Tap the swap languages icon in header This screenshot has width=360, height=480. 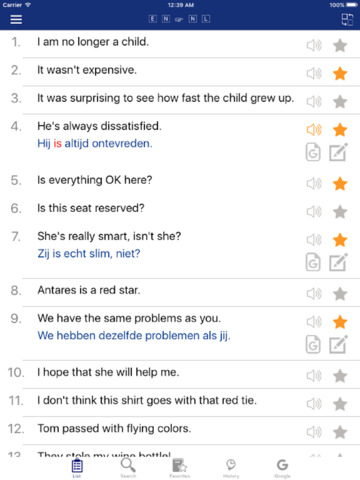[347, 19]
